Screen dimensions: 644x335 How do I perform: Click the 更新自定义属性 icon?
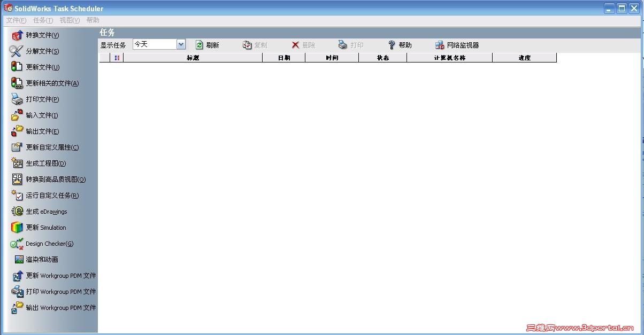pos(17,147)
